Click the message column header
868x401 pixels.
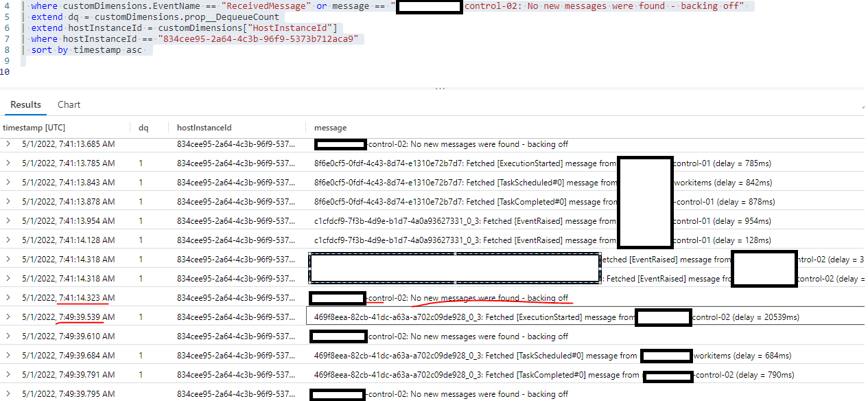point(329,128)
